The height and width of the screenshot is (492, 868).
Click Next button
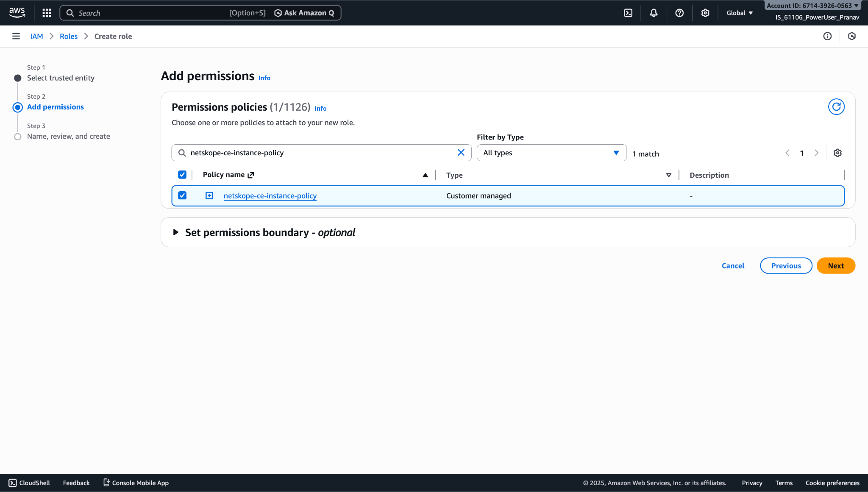(x=836, y=266)
